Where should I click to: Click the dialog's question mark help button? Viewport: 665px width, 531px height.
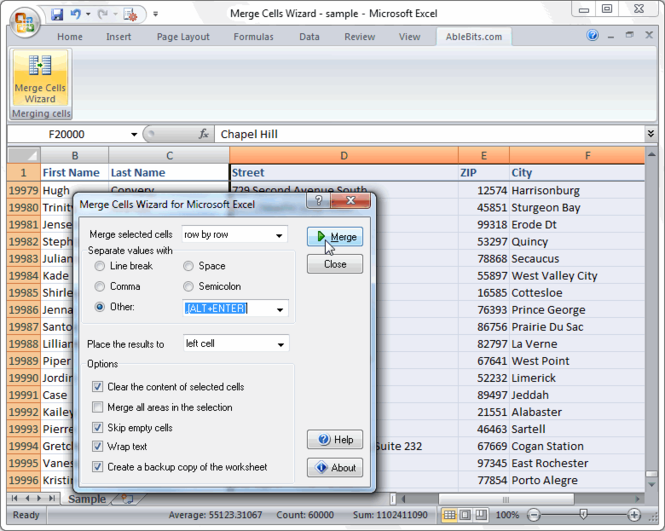click(319, 200)
